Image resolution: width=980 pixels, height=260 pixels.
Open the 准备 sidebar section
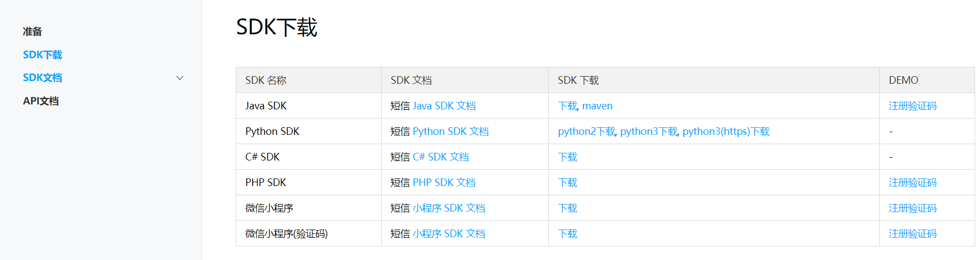(x=33, y=32)
